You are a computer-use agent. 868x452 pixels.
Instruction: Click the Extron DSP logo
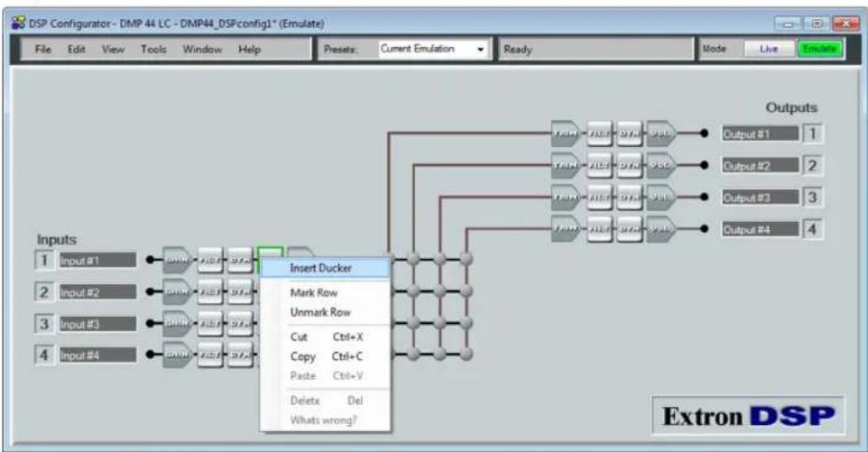point(748,416)
